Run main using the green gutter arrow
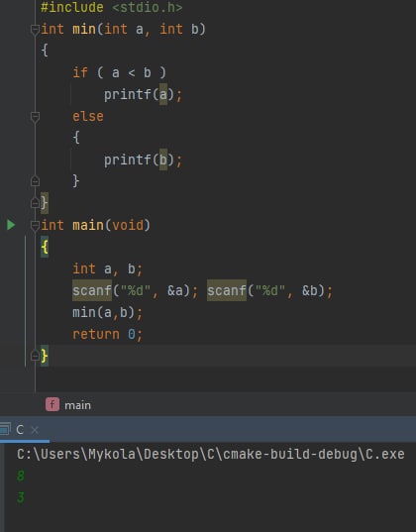Image resolution: width=416 pixels, height=532 pixels. click(11, 225)
